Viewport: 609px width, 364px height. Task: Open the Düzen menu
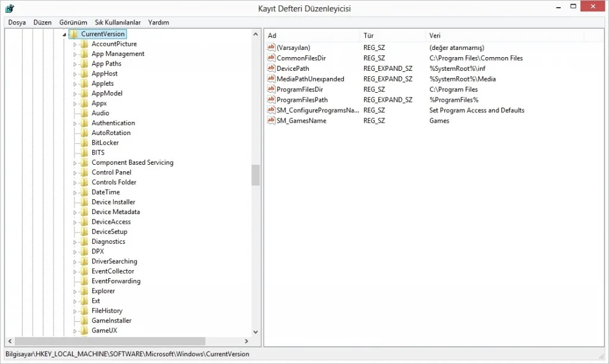tap(42, 23)
